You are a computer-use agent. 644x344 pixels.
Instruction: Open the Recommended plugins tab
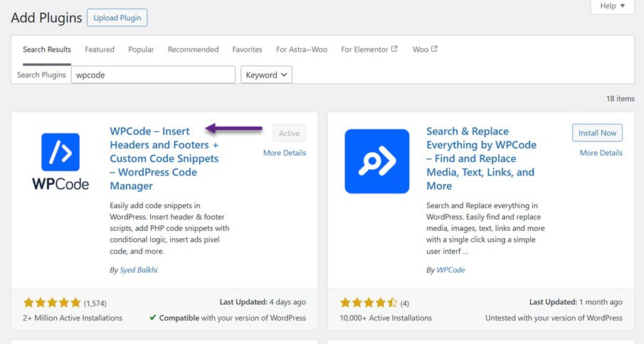193,50
